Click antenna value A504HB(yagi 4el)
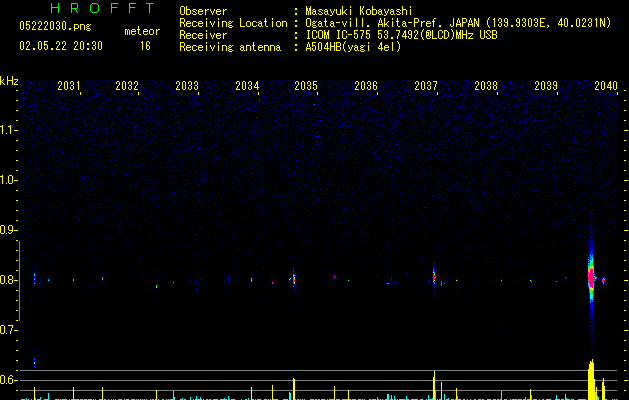The width and height of the screenshot is (629, 400). click(x=353, y=47)
